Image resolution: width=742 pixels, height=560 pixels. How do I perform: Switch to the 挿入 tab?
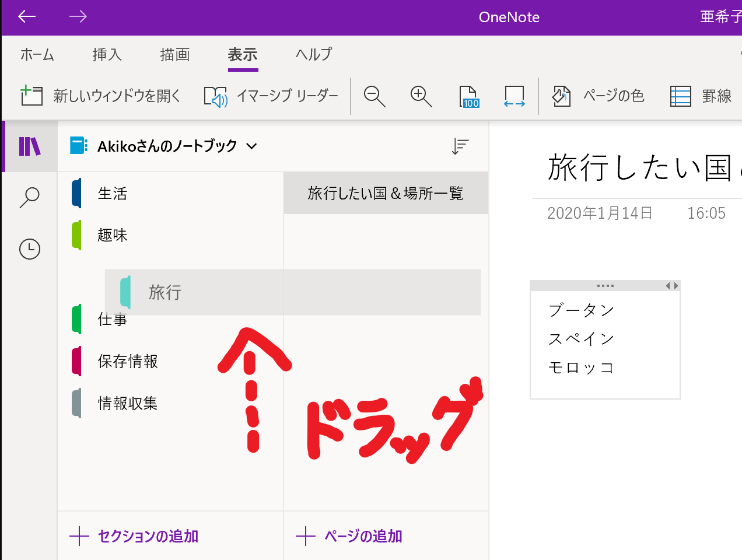pos(107,55)
